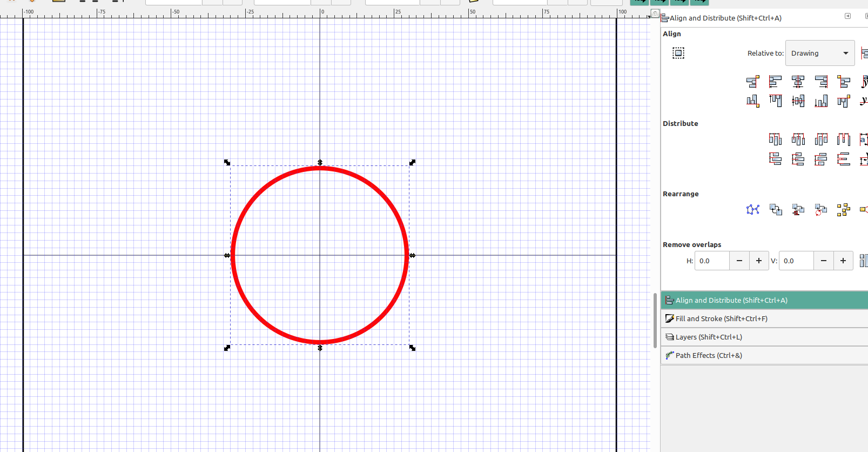Align right edges to anchor's left edge
The image size is (868, 452).
click(x=752, y=82)
